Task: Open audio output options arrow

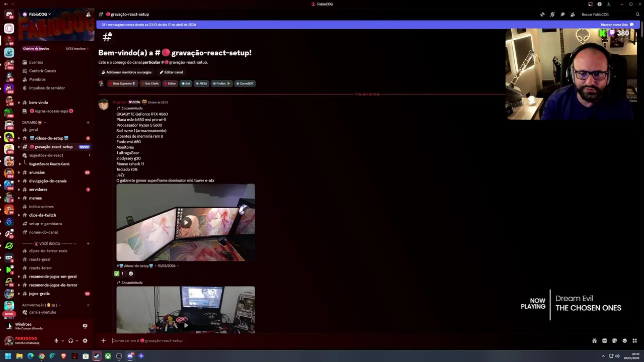Action: click(76, 340)
